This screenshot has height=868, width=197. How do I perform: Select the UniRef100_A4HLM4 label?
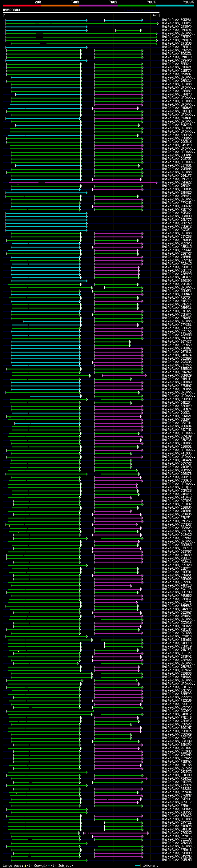point(176,379)
